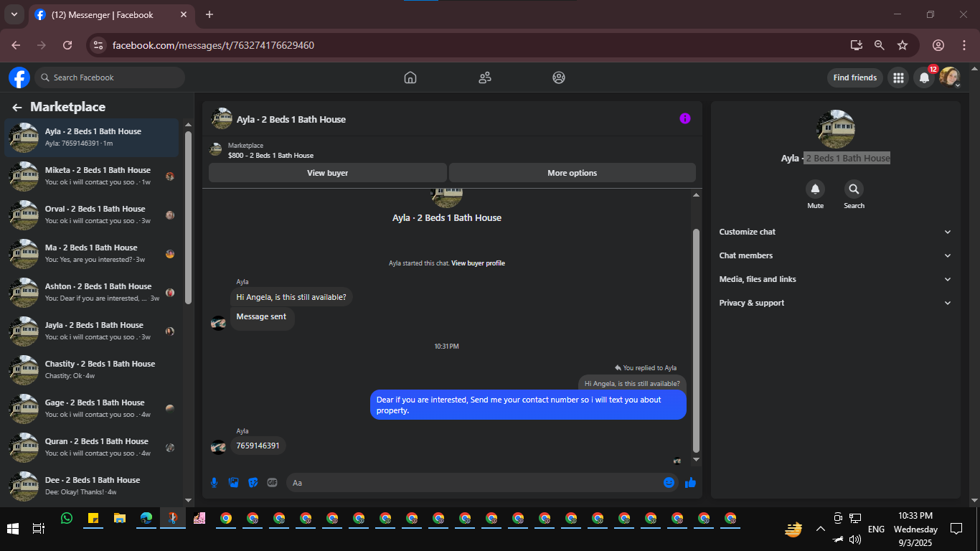Viewport: 980px width, 551px height.
Task: Go to the Facebook Home icon
Action: point(410,77)
